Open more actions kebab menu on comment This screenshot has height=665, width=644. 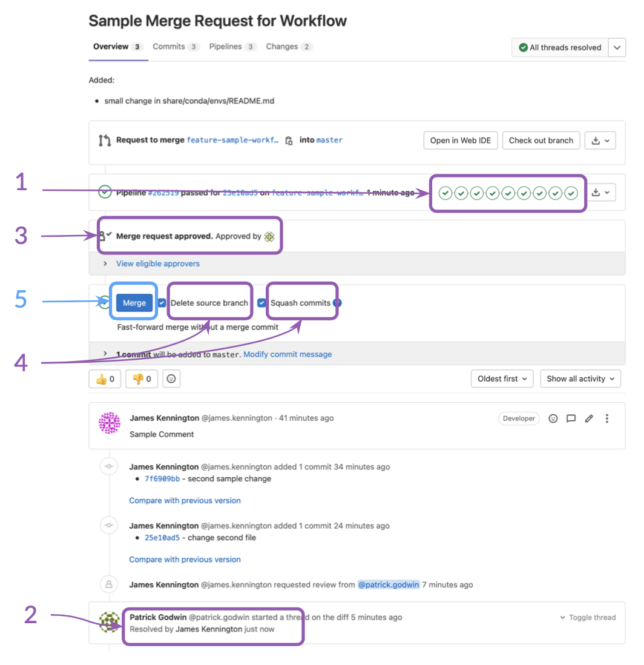coord(607,419)
